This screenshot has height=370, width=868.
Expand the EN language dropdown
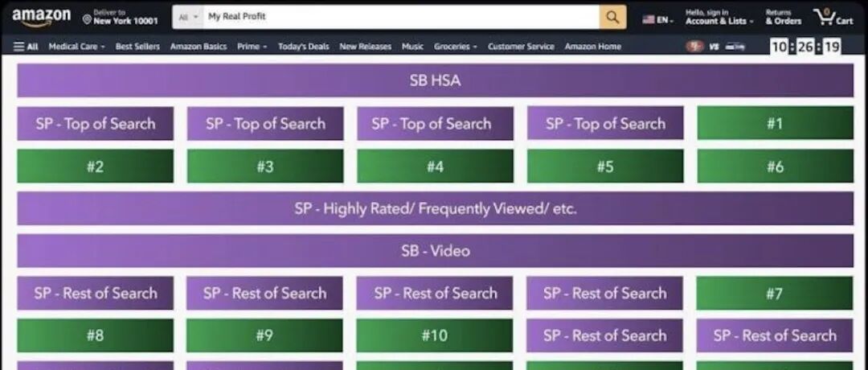pos(665,20)
